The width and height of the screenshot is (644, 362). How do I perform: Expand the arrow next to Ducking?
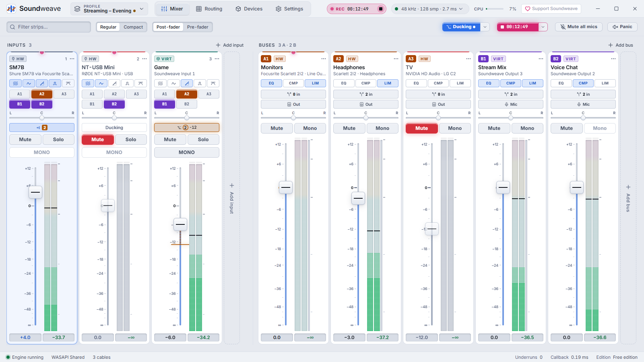click(x=485, y=27)
